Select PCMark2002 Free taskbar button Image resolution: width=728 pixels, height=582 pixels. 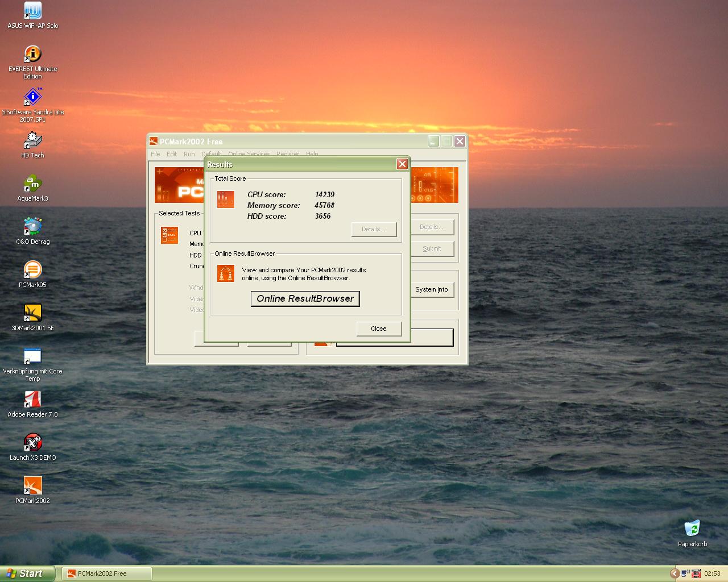pos(106,573)
